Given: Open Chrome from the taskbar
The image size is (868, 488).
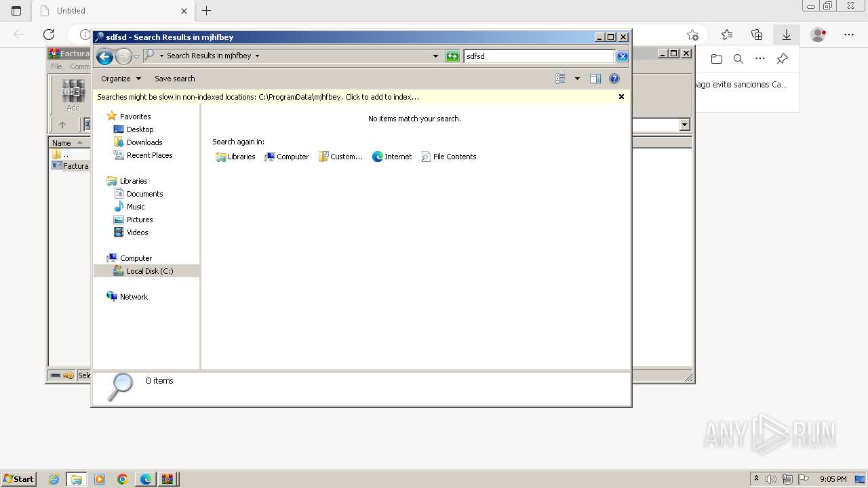Looking at the screenshot, I should (x=123, y=479).
